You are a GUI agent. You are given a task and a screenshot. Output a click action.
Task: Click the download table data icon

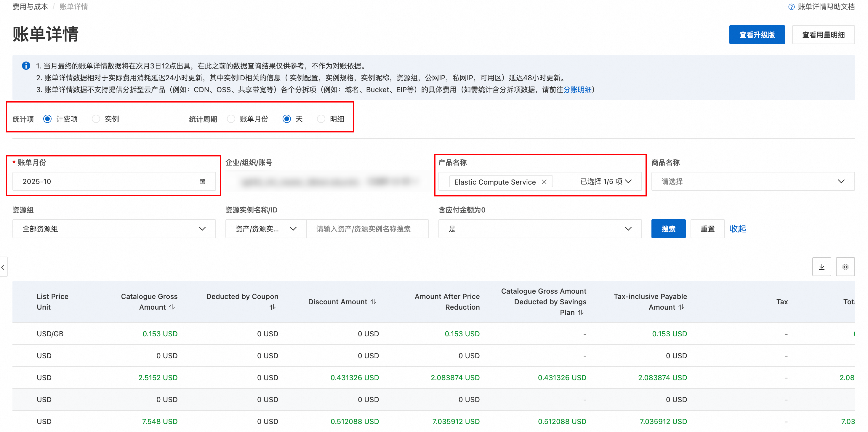point(821,267)
